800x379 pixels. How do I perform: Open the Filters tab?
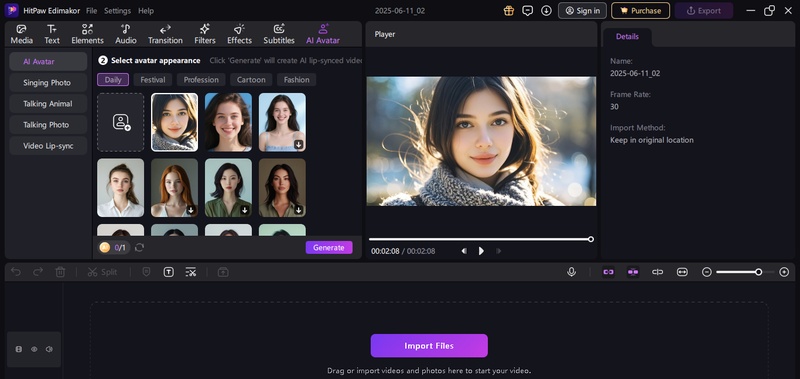(205, 34)
